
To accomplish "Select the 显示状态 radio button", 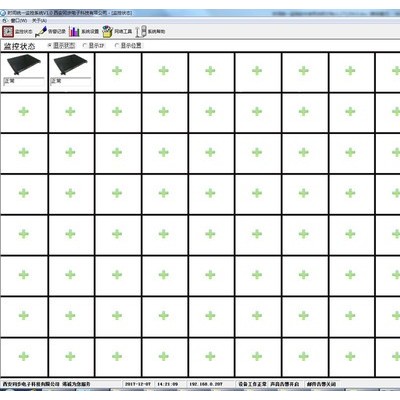I will [x=49, y=45].
